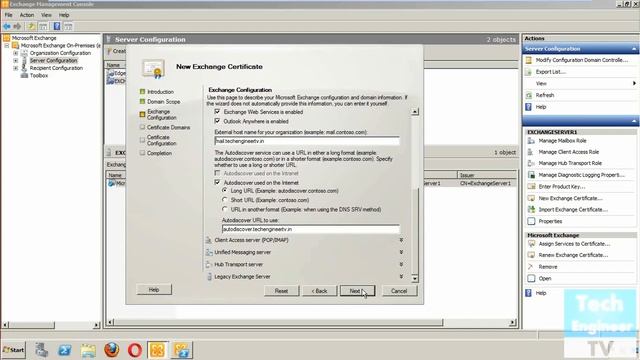This screenshot has height=360, width=640.
Task: Open the Action menu
Action: coord(27,15)
